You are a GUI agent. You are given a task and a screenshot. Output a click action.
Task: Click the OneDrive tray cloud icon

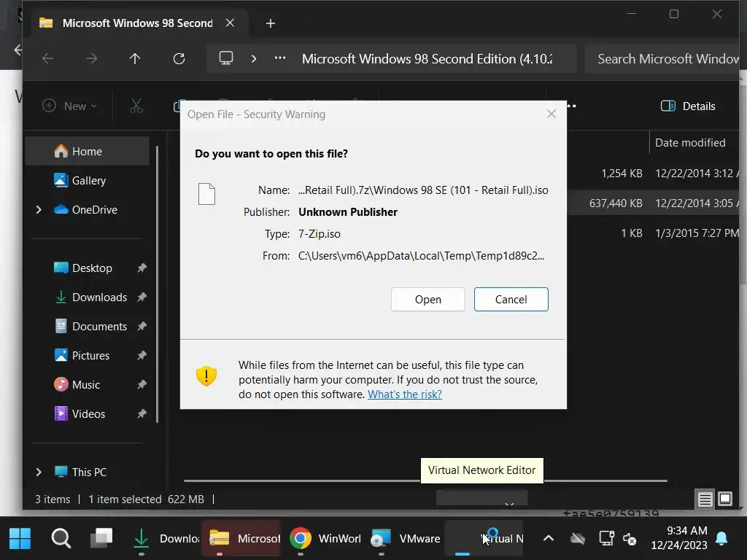click(578, 539)
